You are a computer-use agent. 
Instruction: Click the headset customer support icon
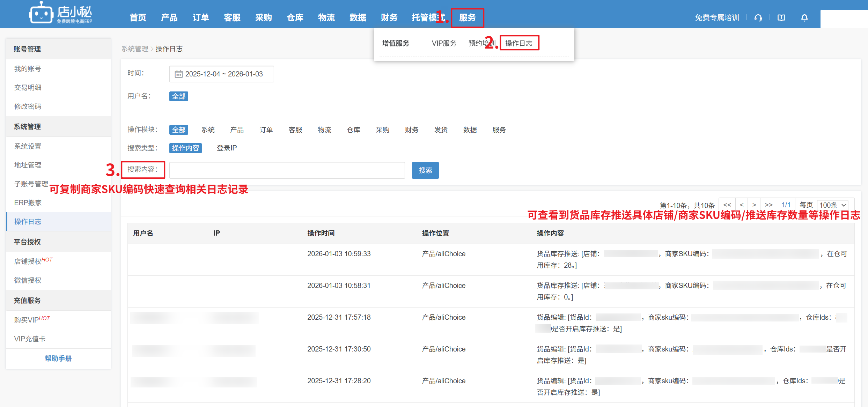tap(758, 18)
